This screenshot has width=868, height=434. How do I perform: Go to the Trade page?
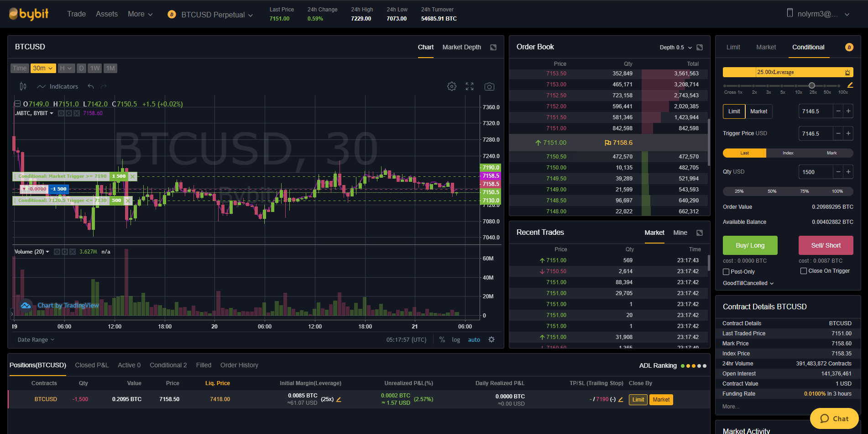coord(76,14)
